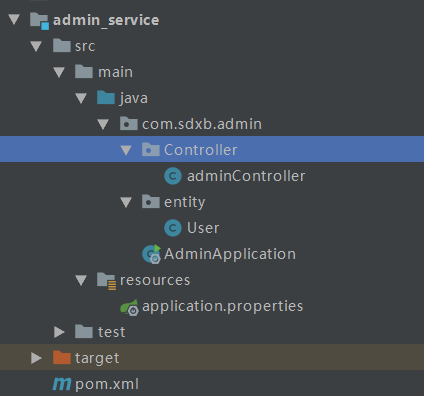This screenshot has height=396, width=424.
Task: Click the resources root folder icon
Action: (106, 281)
